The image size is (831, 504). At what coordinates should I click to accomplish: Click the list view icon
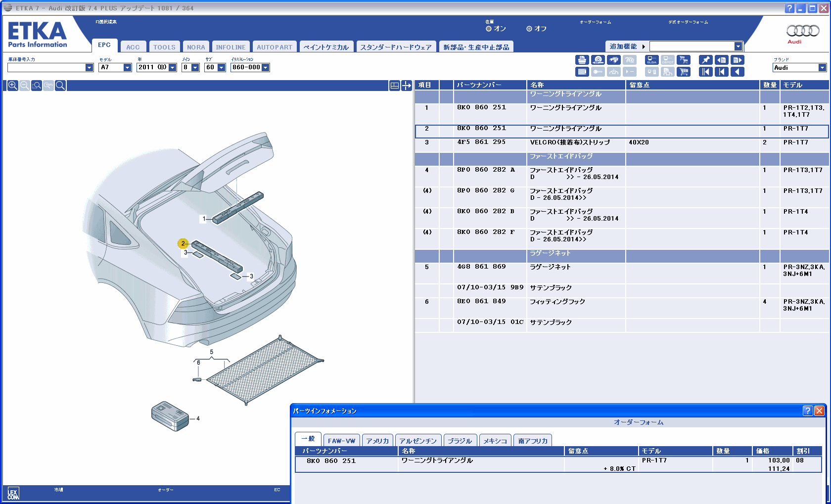[582, 72]
